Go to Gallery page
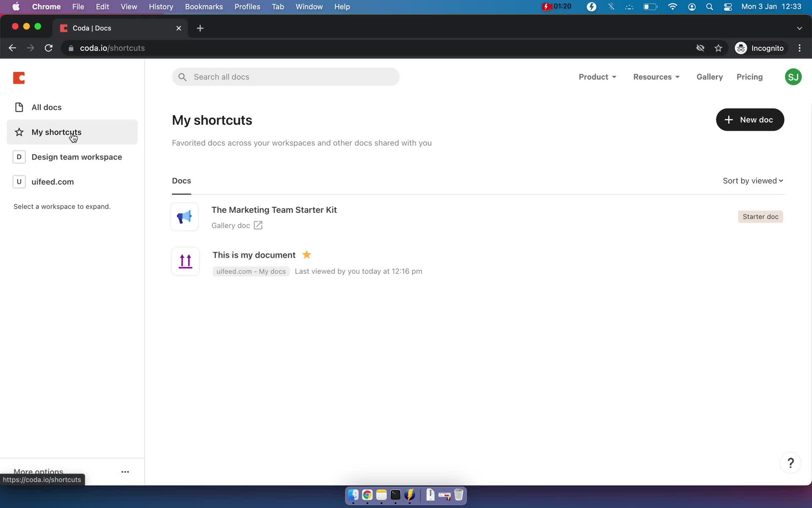This screenshot has height=508, width=812. (x=709, y=77)
